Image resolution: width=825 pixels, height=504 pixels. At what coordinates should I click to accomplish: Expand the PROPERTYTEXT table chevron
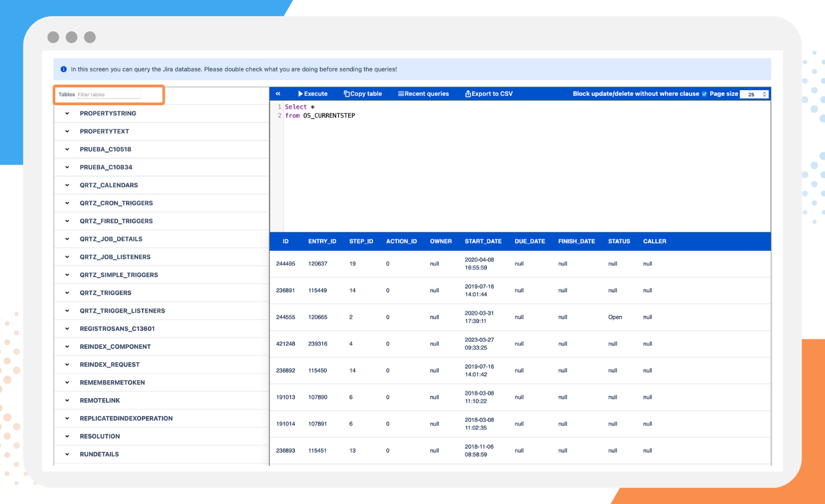pyautogui.click(x=67, y=131)
